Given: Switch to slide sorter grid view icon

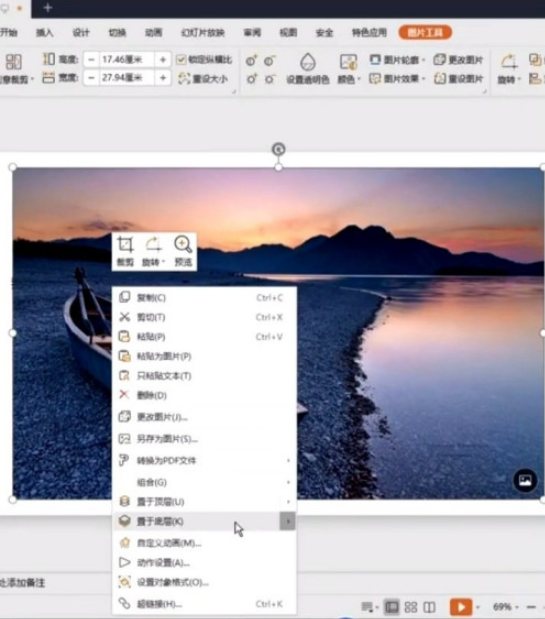Looking at the screenshot, I should [x=411, y=607].
